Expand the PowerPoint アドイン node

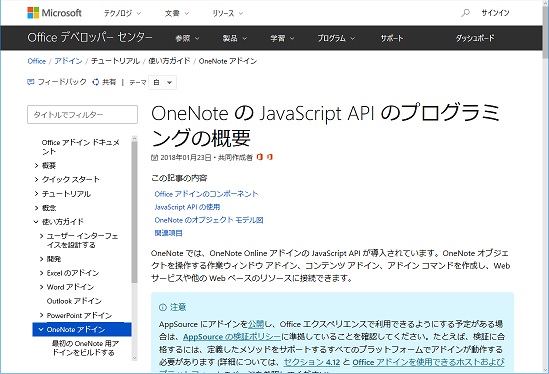[x=42, y=315]
